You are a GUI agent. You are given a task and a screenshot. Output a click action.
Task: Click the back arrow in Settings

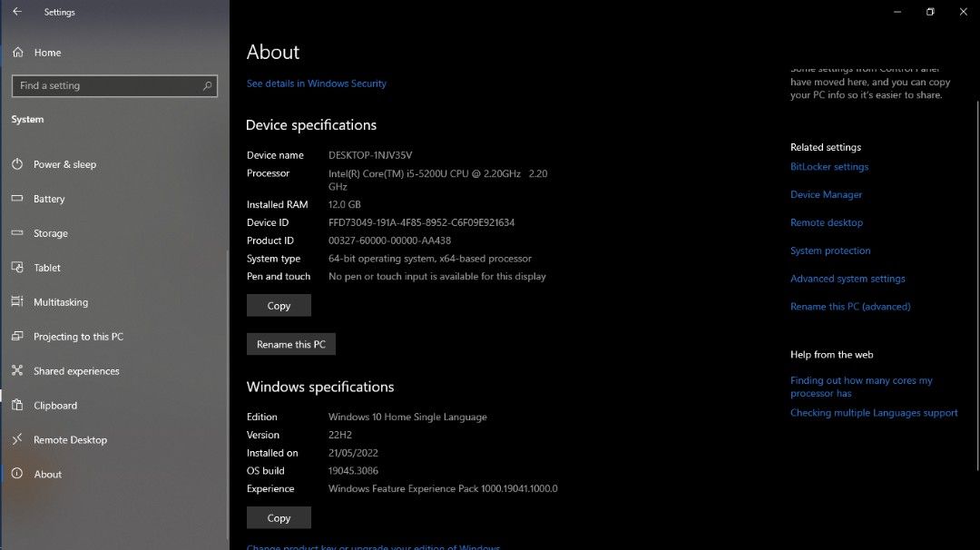point(17,11)
